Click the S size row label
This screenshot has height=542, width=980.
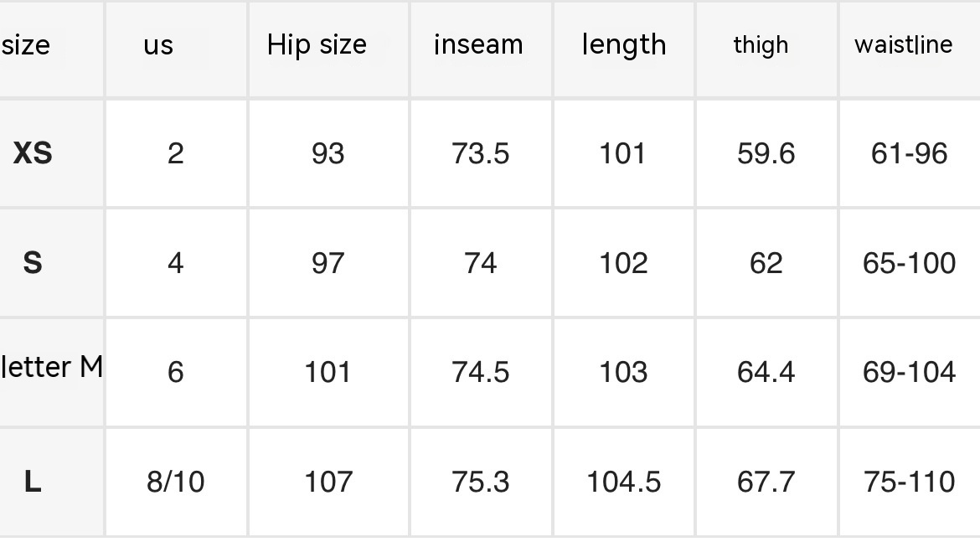click(x=33, y=262)
